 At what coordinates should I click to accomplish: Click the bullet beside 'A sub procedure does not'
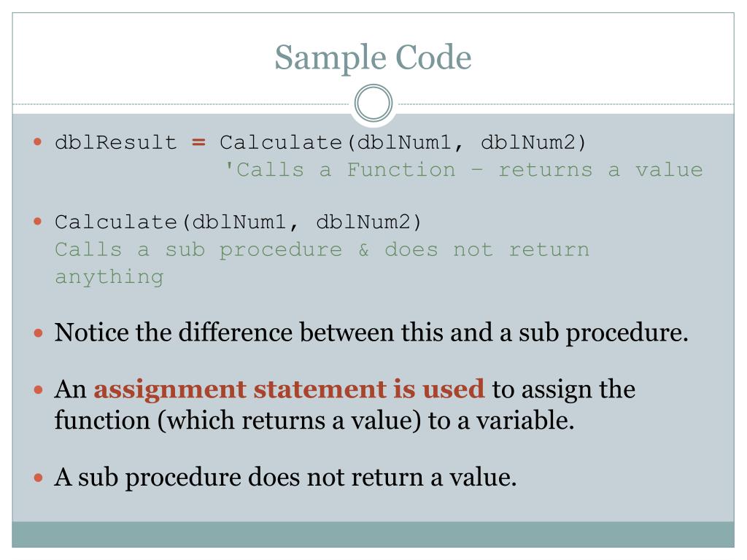38,478
